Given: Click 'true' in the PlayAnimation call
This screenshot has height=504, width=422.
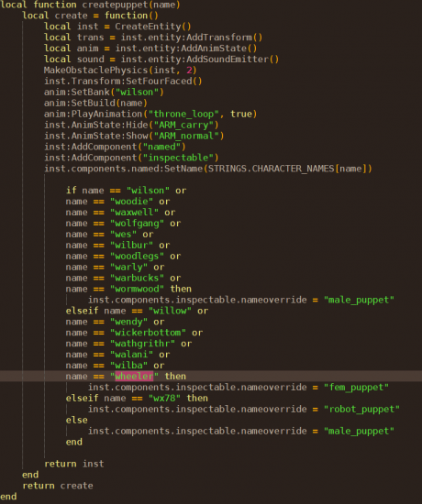Looking at the screenshot, I should coord(241,114).
